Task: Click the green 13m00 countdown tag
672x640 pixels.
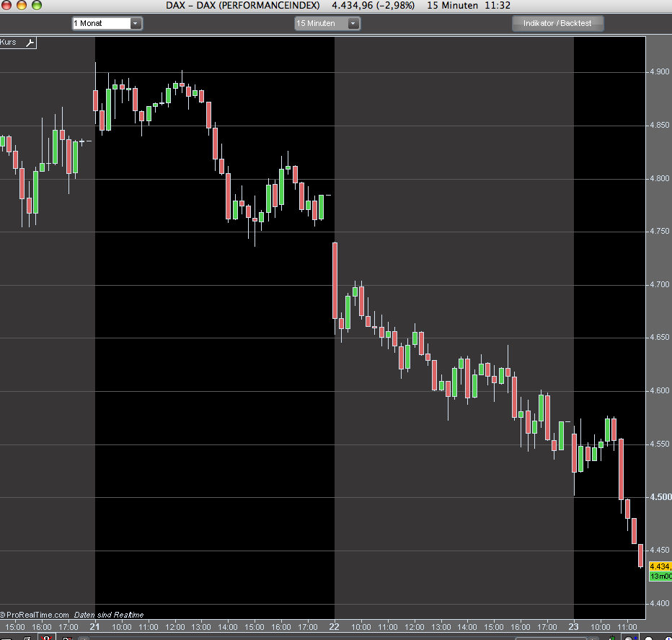Action: click(x=660, y=576)
